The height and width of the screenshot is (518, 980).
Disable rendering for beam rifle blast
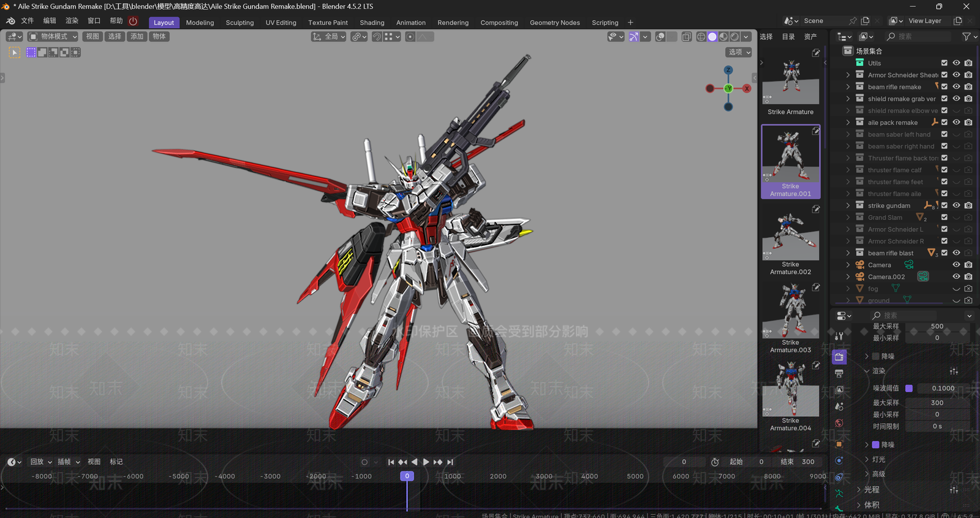click(968, 253)
